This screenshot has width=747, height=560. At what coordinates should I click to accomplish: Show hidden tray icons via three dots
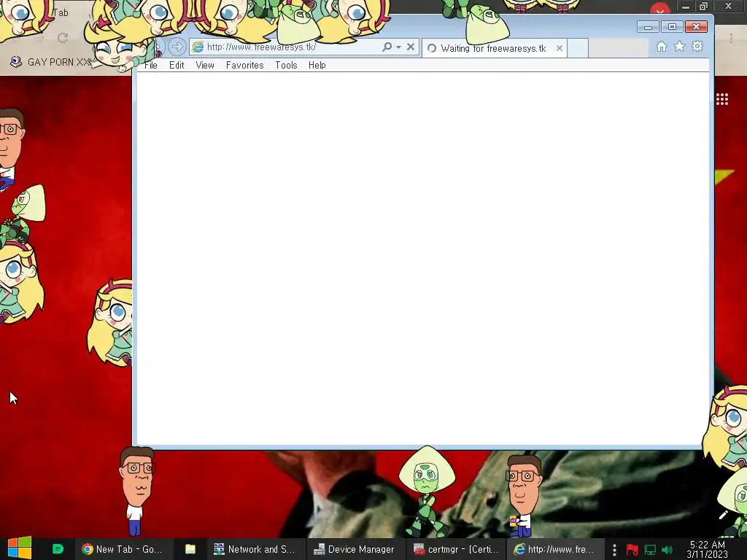(614, 550)
